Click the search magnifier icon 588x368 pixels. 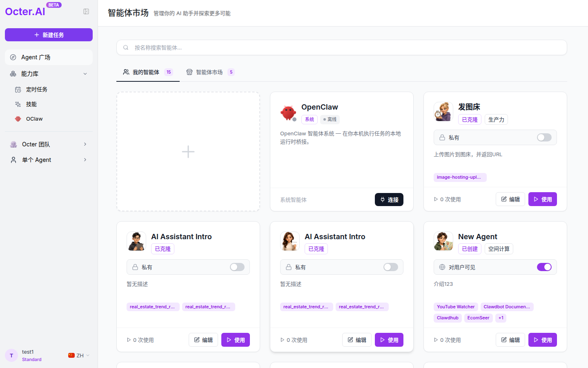(x=126, y=47)
